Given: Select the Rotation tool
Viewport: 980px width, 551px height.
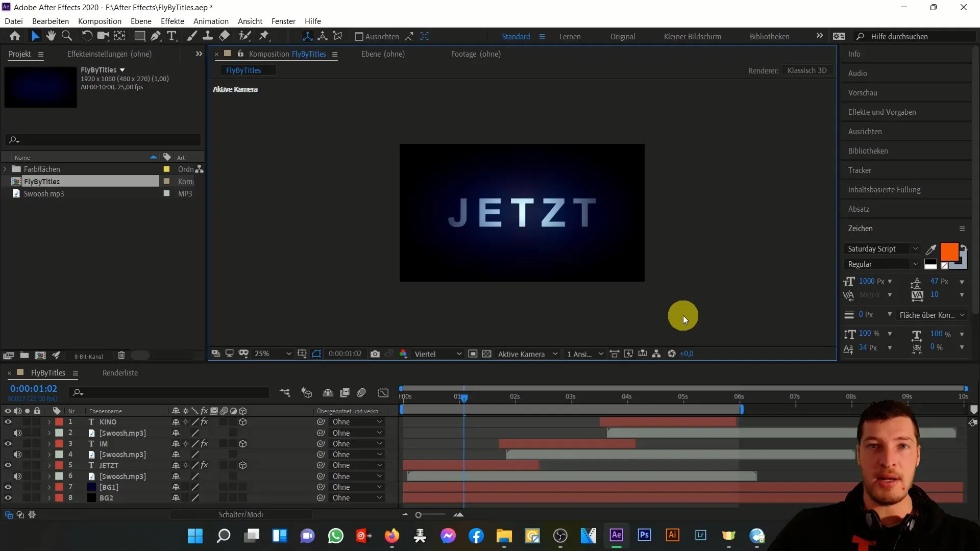Looking at the screenshot, I should click(87, 36).
